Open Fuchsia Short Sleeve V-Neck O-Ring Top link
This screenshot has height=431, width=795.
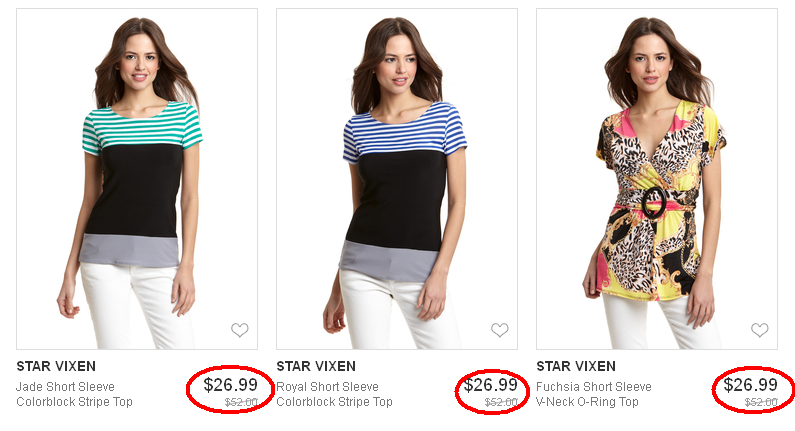coord(594,394)
